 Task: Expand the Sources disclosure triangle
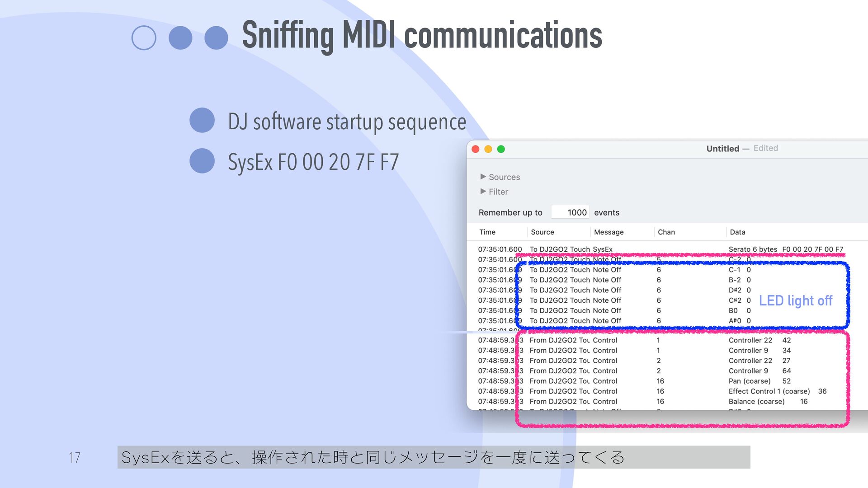[x=483, y=177]
